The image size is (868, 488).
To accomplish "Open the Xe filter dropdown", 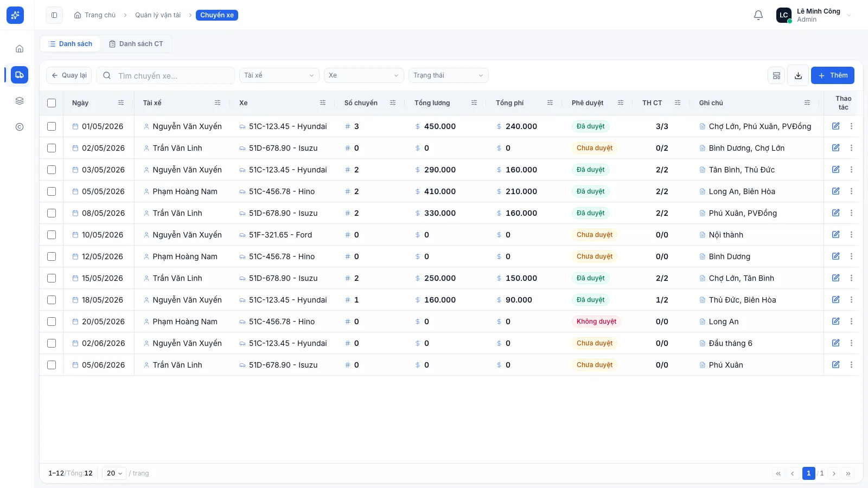I will coord(364,75).
